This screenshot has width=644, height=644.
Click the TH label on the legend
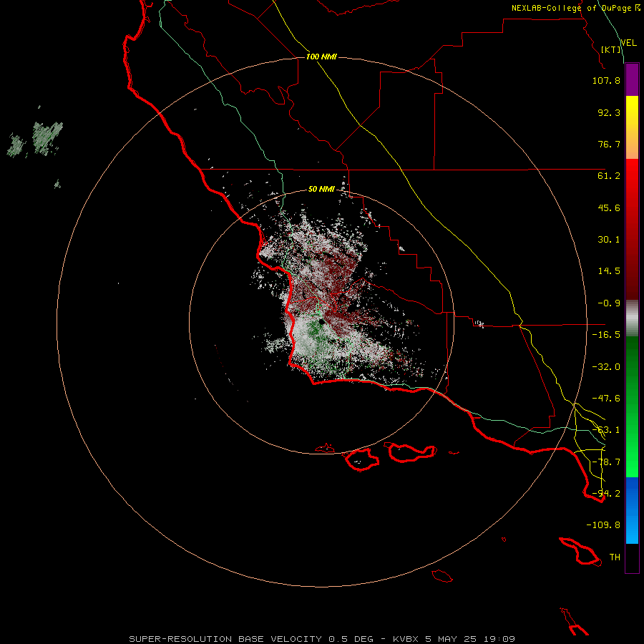click(615, 557)
